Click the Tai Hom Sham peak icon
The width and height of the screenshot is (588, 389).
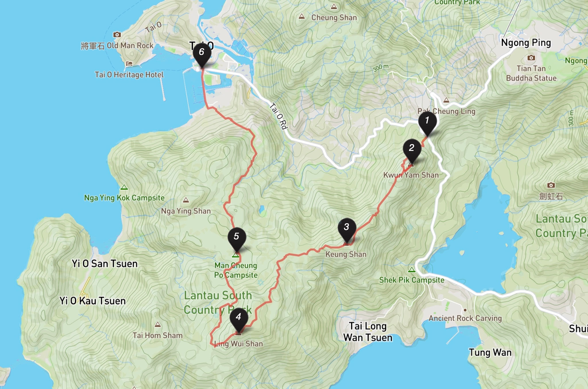click(158, 324)
